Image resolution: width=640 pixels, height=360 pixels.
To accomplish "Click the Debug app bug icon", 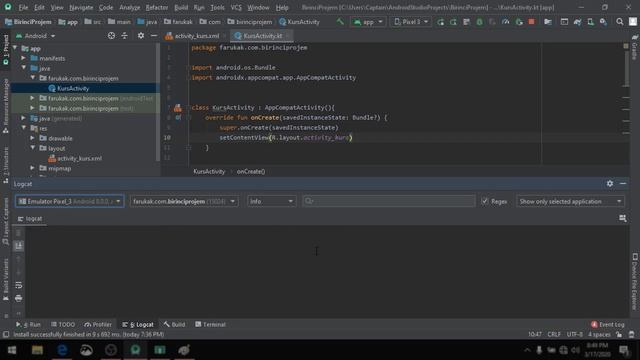I will pyautogui.click(x=479, y=22).
